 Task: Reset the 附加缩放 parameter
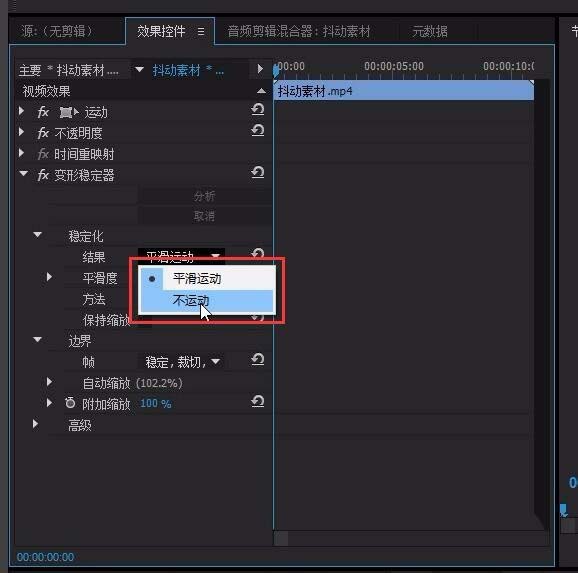258,401
